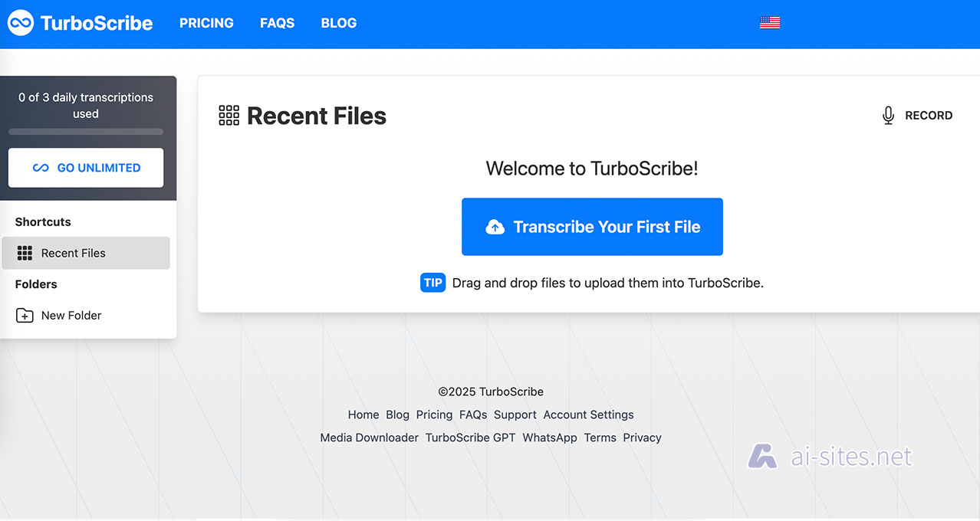The image size is (980, 521).
Task: Open Account Settings in the footer
Action: (x=588, y=415)
